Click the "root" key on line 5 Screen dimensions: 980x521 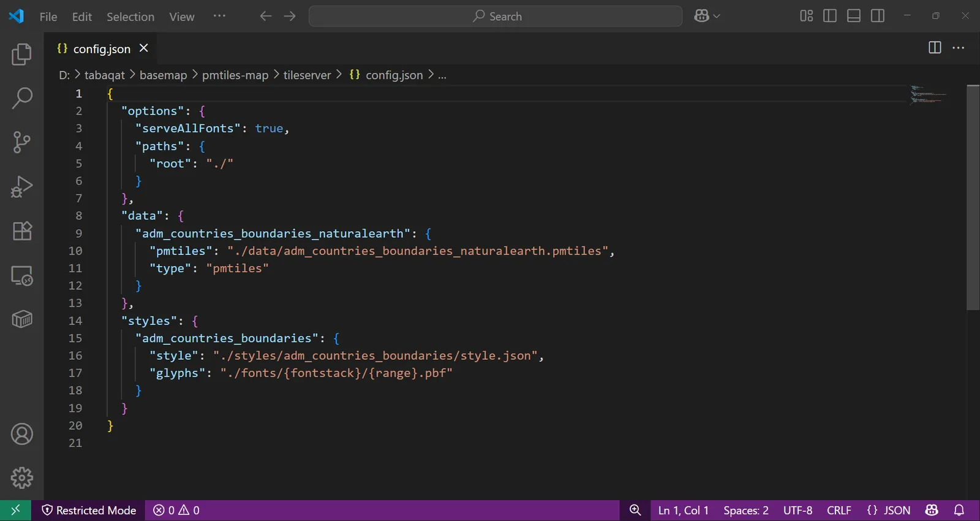170,164
